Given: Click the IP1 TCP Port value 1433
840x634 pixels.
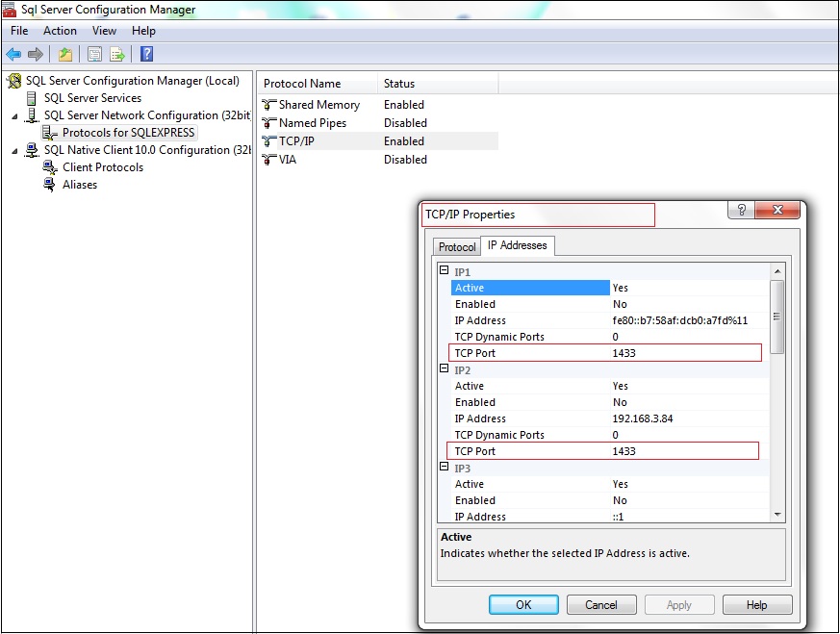Looking at the screenshot, I should pyautogui.click(x=624, y=353).
